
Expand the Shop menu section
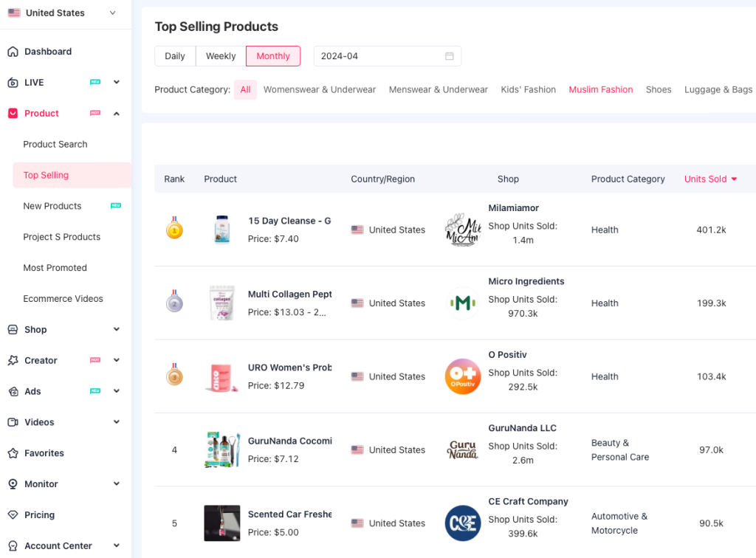117,330
